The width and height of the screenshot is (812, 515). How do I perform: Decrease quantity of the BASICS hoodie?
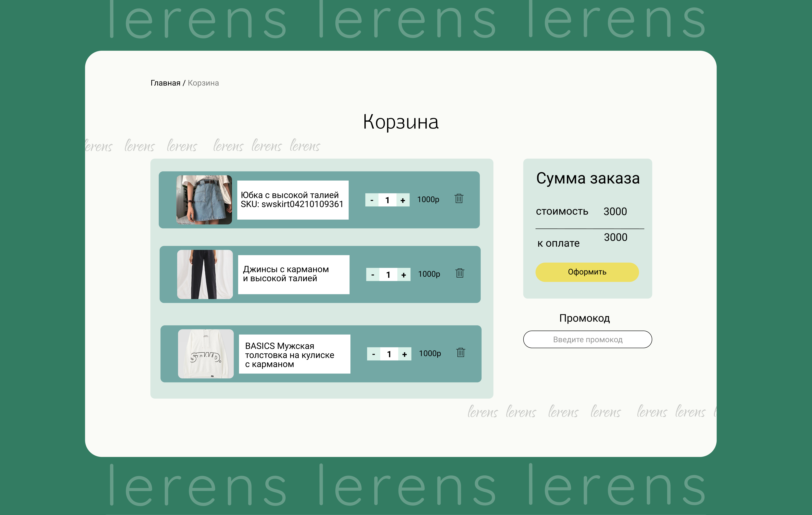click(x=374, y=354)
